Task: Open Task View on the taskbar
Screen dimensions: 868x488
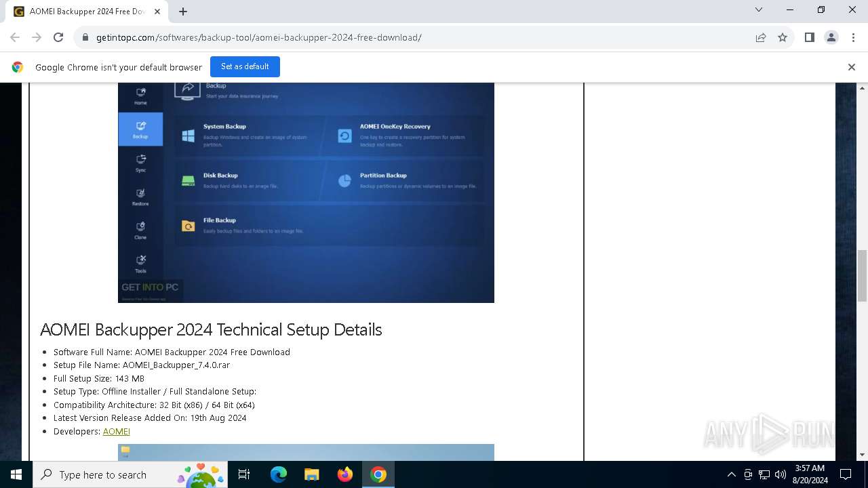Action: (244, 474)
